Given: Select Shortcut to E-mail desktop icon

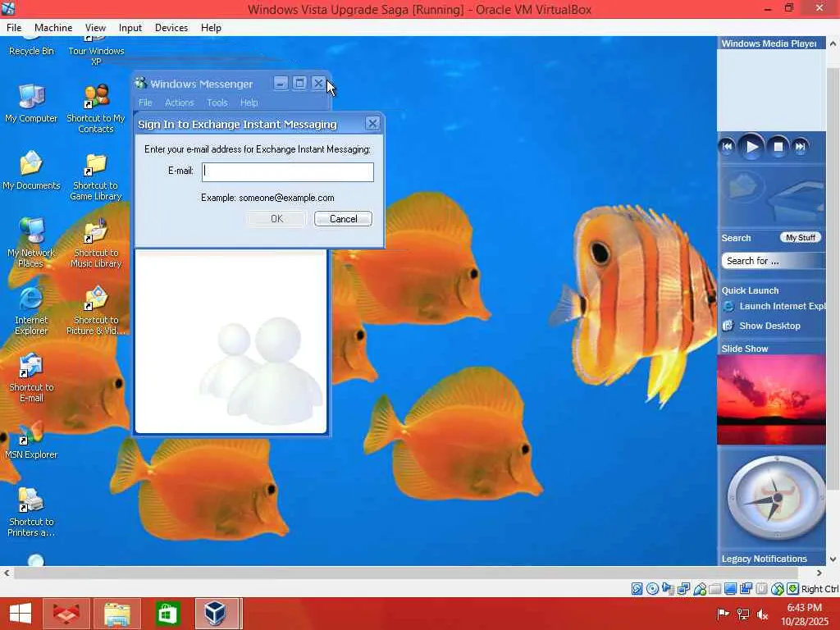Looking at the screenshot, I should tap(31, 377).
